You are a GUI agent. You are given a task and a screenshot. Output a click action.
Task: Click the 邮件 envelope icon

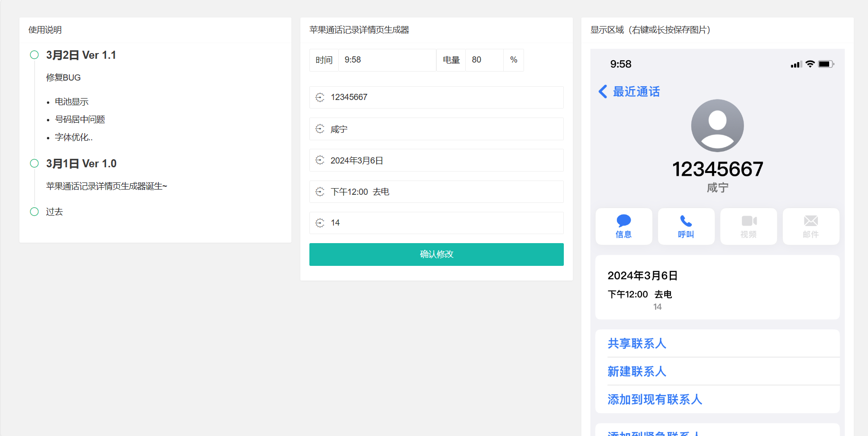click(811, 221)
